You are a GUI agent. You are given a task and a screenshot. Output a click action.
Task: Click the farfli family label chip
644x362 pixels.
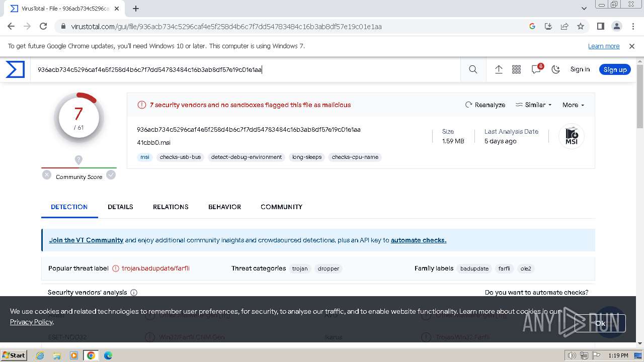[x=504, y=268]
